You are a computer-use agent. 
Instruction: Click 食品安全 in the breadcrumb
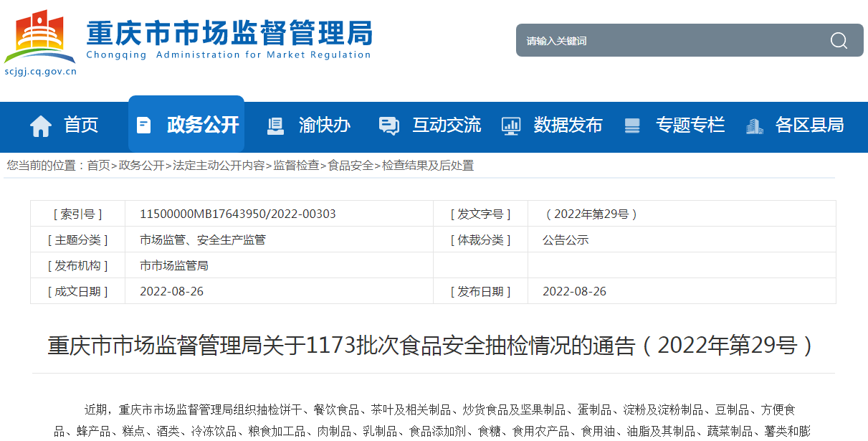pyautogui.click(x=350, y=166)
